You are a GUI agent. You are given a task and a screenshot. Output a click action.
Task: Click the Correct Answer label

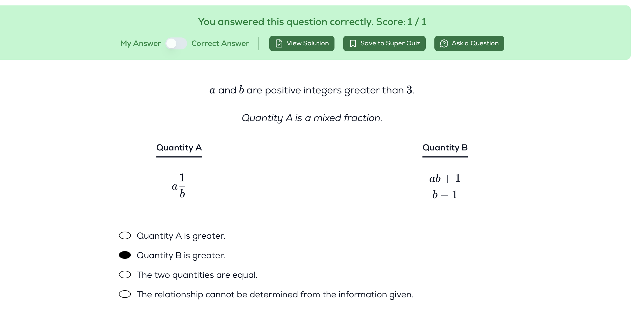pos(220,43)
